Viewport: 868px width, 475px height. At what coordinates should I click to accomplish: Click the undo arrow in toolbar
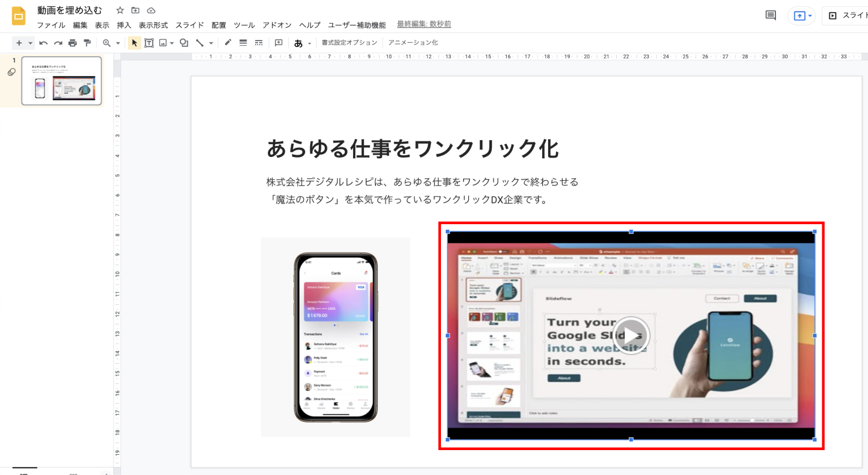point(43,43)
